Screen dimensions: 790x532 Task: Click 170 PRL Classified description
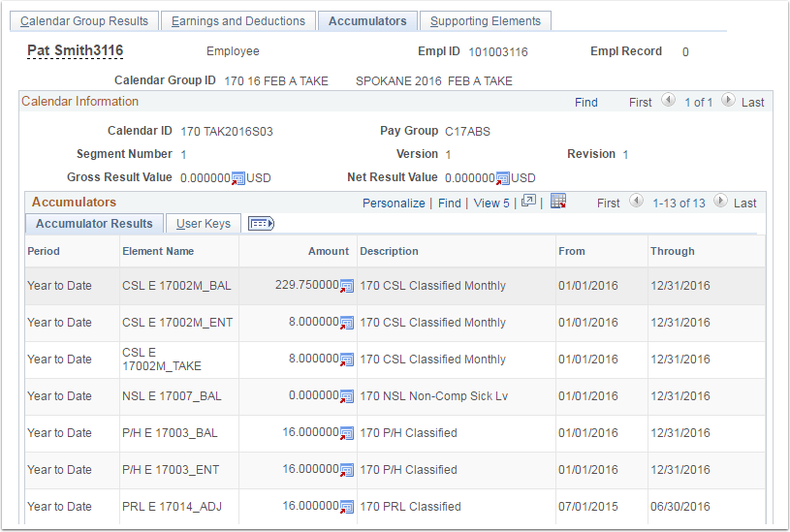(x=410, y=506)
